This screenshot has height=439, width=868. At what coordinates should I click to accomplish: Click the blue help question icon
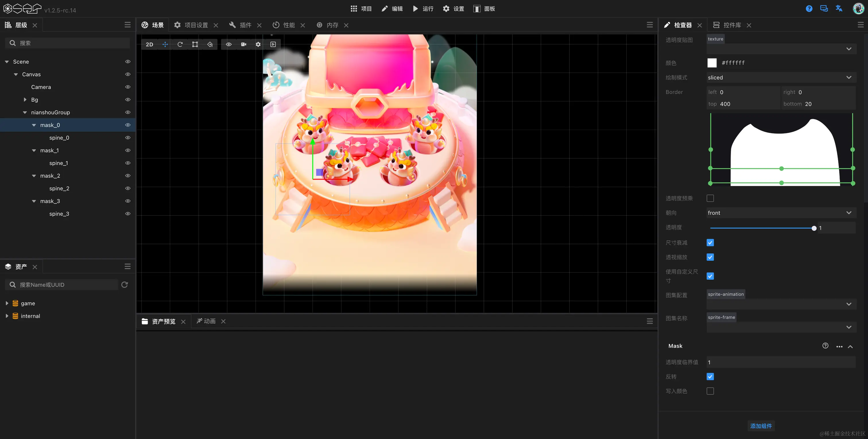coord(809,9)
